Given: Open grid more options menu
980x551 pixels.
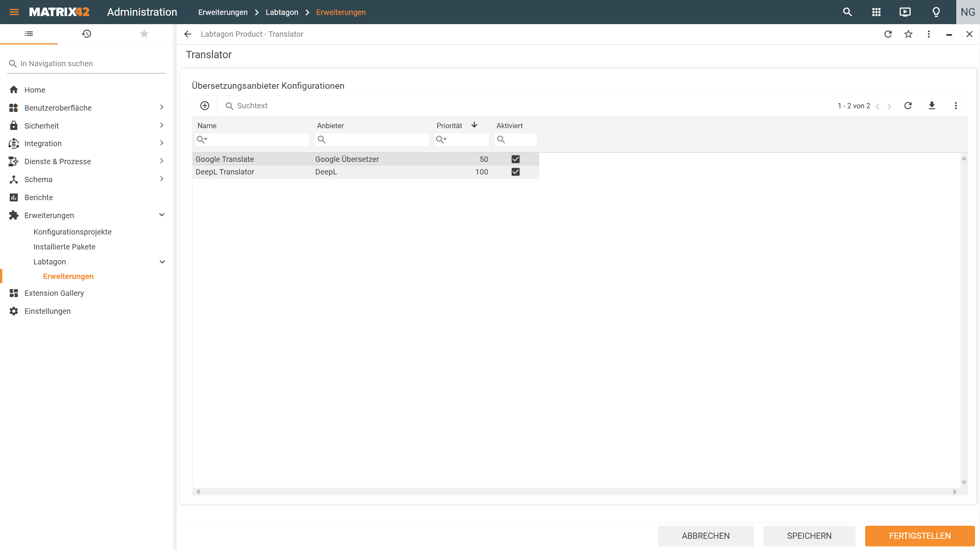Looking at the screenshot, I should coord(956,106).
